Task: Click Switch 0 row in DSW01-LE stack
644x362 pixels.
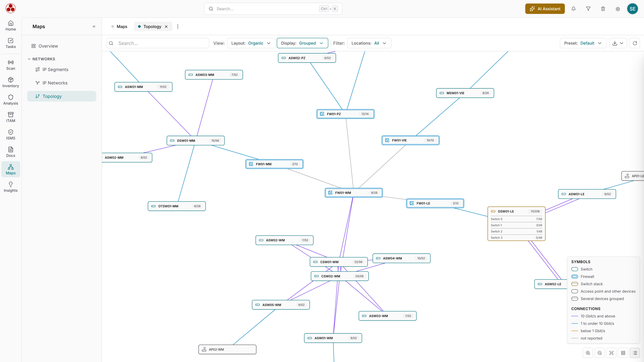Action: tap(516, 219)
